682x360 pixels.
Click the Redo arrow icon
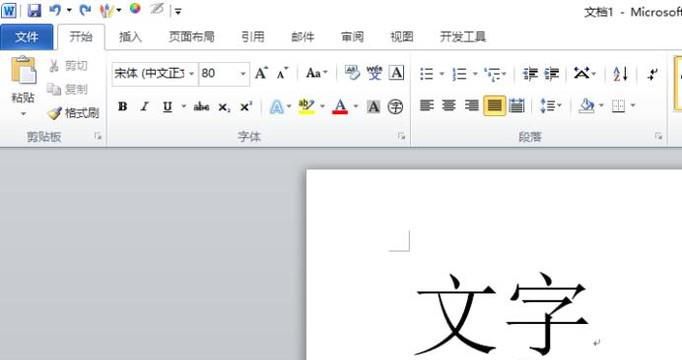point(85,10)
